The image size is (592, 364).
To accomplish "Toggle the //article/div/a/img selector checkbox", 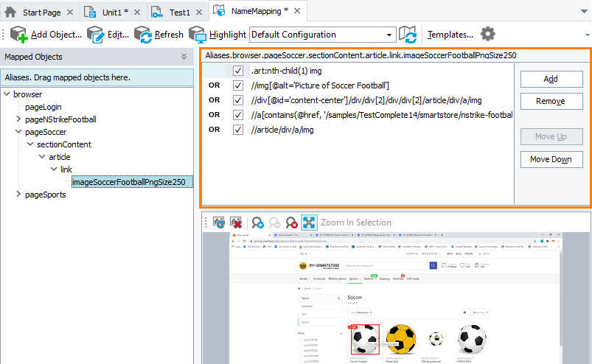I will (238, 130).
